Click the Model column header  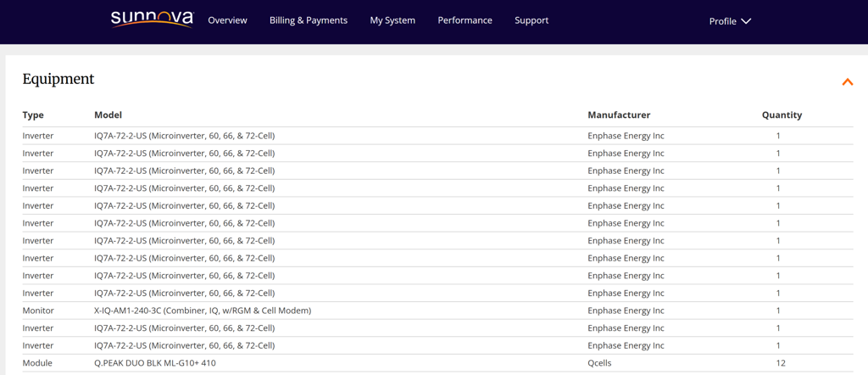(x=108, y=115)
